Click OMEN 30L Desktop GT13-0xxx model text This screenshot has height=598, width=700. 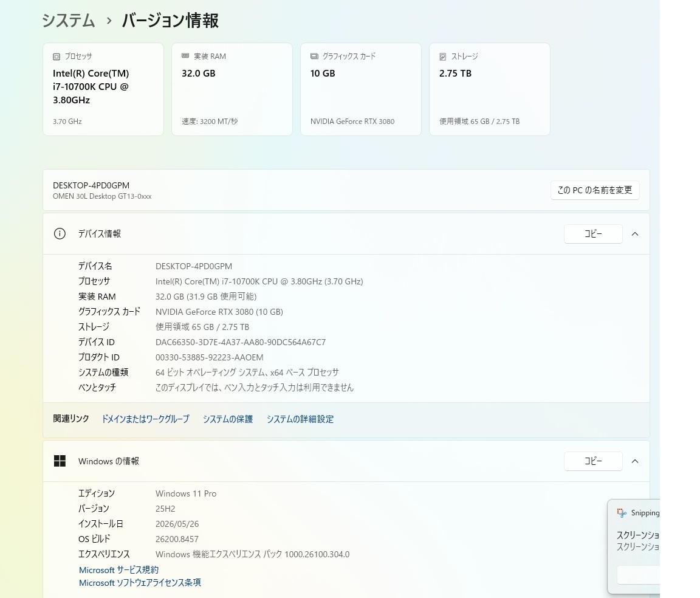pyautogui.click(x=102, y=196)
